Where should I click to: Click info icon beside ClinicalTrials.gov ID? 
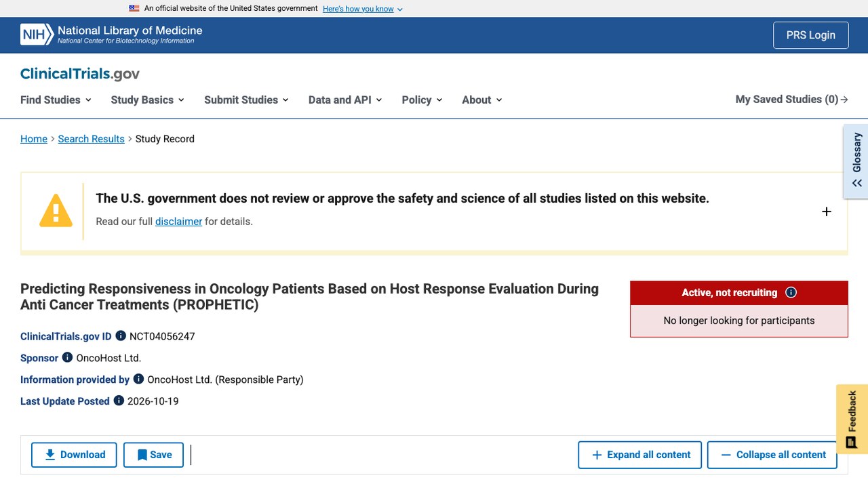point(121,335)
